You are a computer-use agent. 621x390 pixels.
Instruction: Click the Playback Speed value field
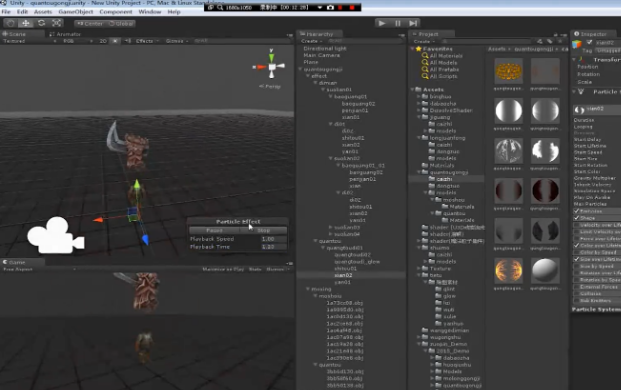273,239
